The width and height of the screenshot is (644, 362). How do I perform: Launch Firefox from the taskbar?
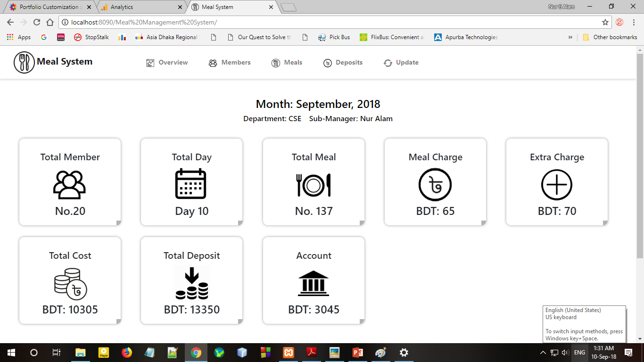[127, 353]
